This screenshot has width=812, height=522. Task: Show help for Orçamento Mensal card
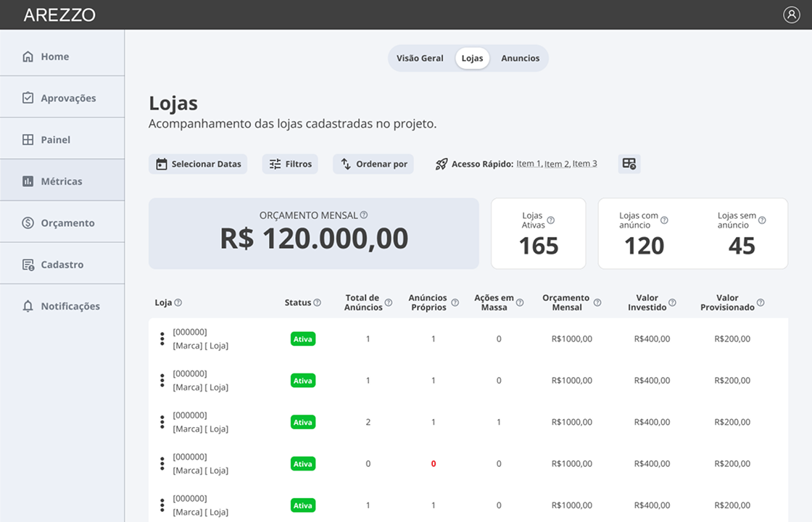click(363, 215)
